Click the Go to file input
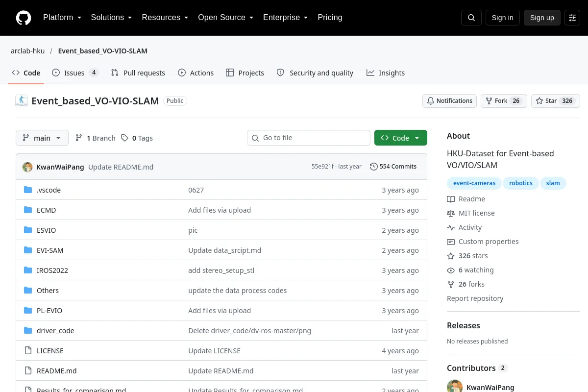588x392 pixels. (x=309, y=138)
